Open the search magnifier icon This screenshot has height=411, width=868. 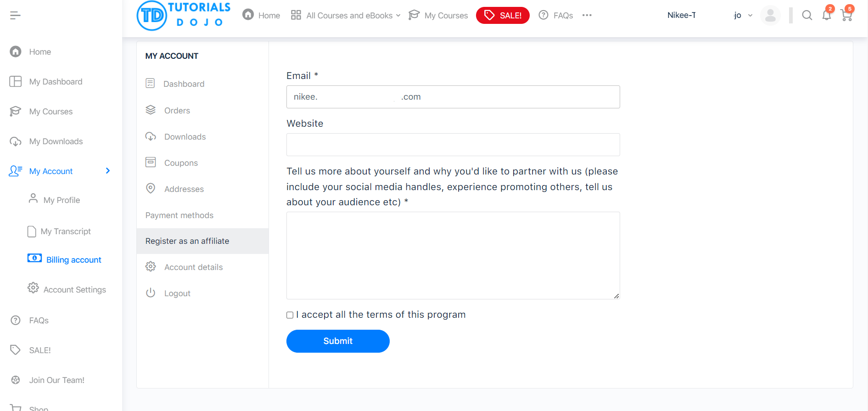[807, 16]
